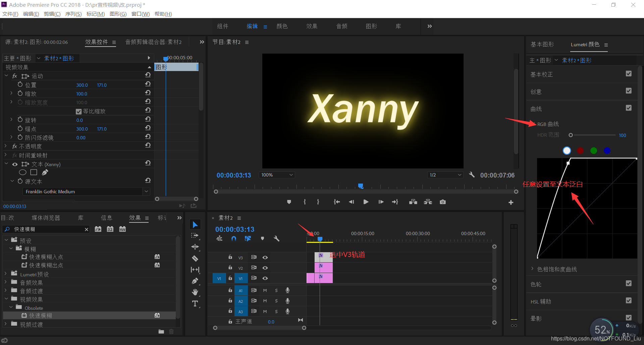Expand the Lumetri 预设 folder
The height and width of the screenshot is (345, 644).
point(6,274)
